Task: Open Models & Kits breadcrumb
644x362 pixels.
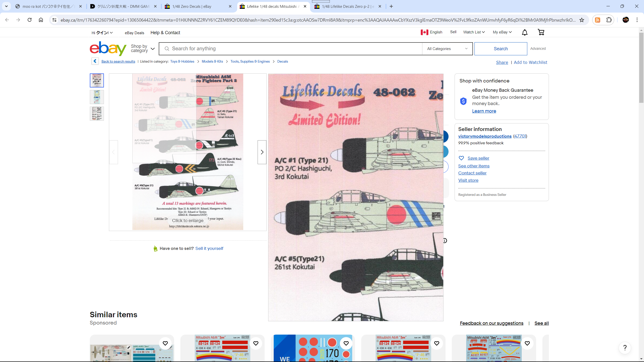Action: 212,61
